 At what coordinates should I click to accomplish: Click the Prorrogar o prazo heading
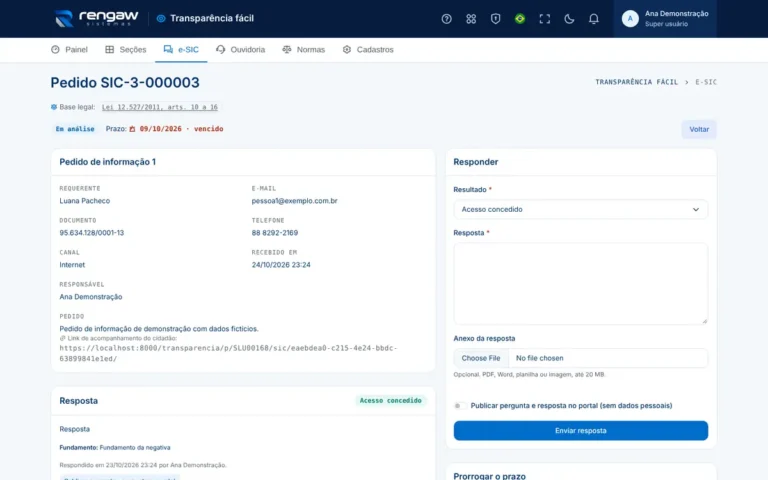pyautogui.click(x=489, y=476)
